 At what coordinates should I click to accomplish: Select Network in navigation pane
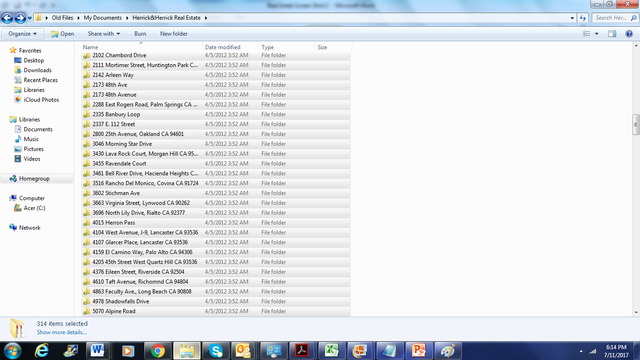(x=29, y=228)
